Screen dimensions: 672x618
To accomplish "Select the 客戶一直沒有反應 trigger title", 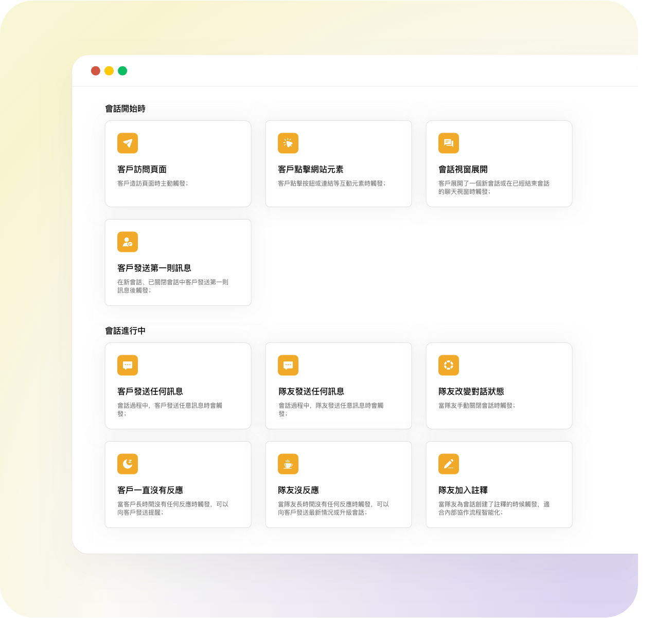I will click(150, 490).
